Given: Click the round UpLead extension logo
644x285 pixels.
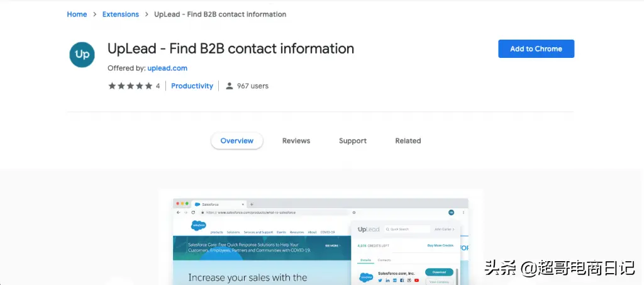Looking at the screenshot, I should 82,55.
